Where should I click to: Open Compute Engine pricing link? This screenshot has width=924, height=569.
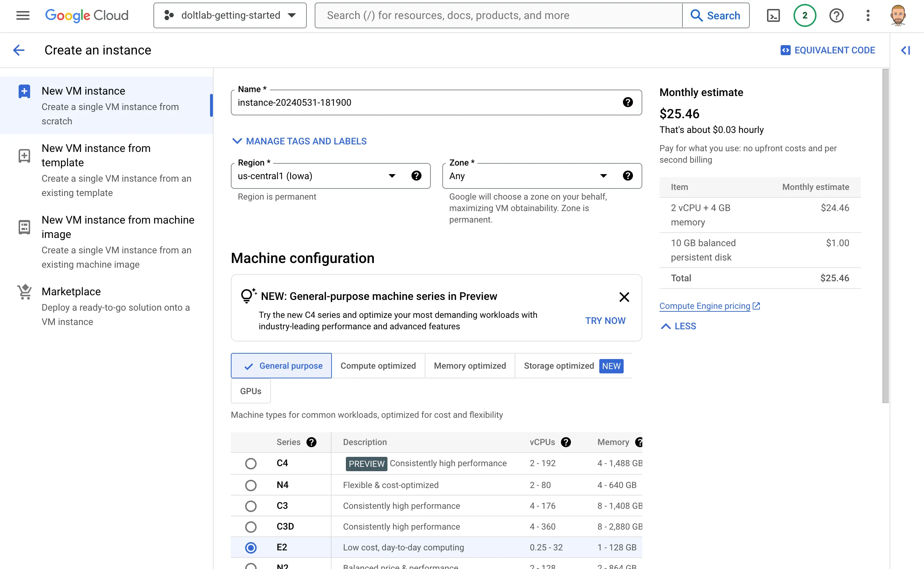click(x=705, y=306)
